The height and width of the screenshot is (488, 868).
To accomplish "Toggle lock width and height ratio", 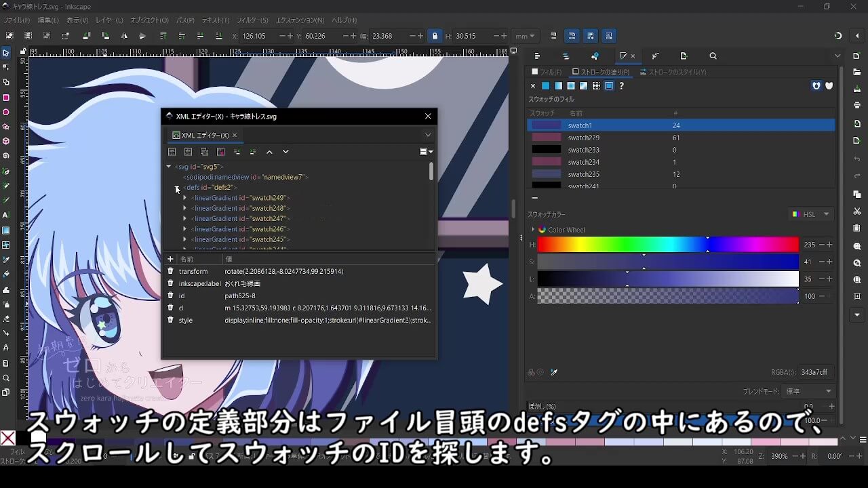I will 435,36.
